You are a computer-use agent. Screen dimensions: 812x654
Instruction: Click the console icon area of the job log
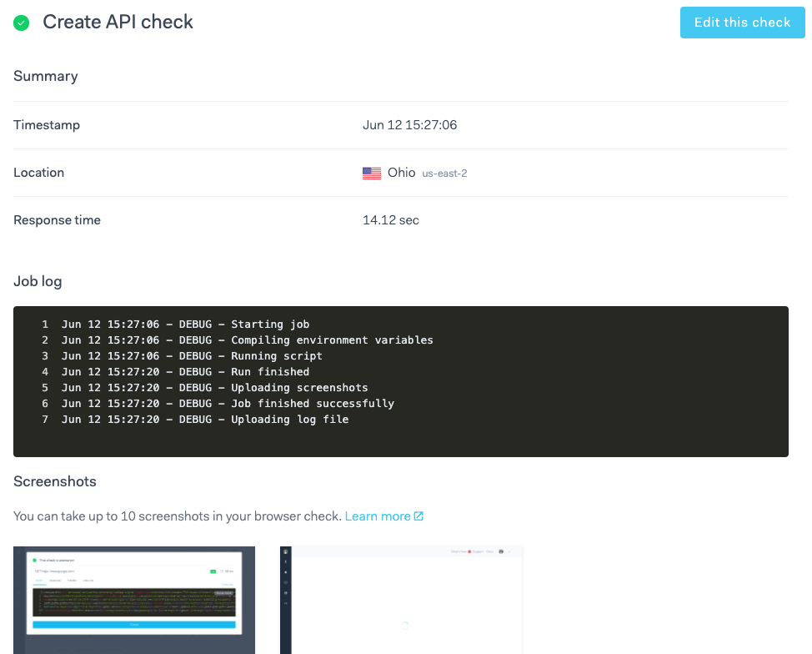pos(400,380)
